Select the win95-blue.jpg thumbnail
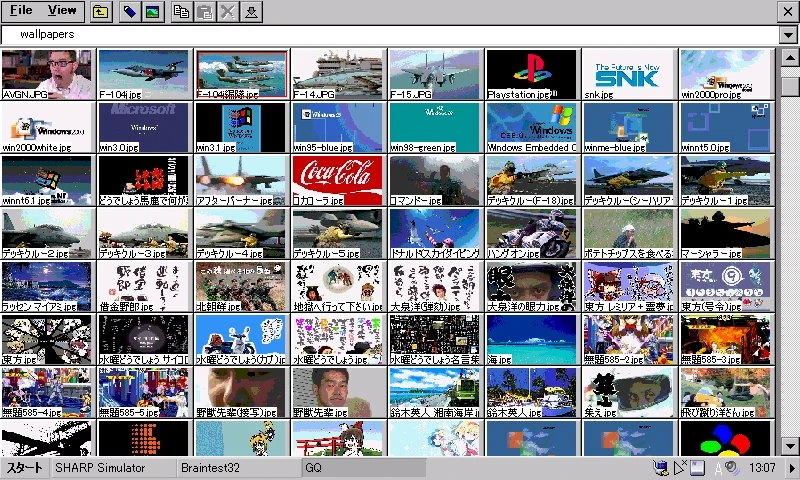800x480 pixels. (x=339, y=128)
